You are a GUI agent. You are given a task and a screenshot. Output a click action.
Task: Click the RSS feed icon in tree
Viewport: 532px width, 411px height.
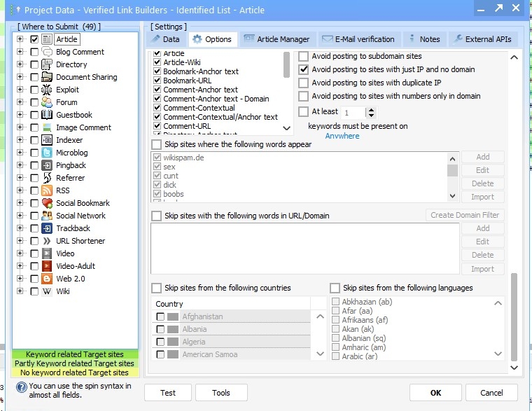[x=47, y=190]
